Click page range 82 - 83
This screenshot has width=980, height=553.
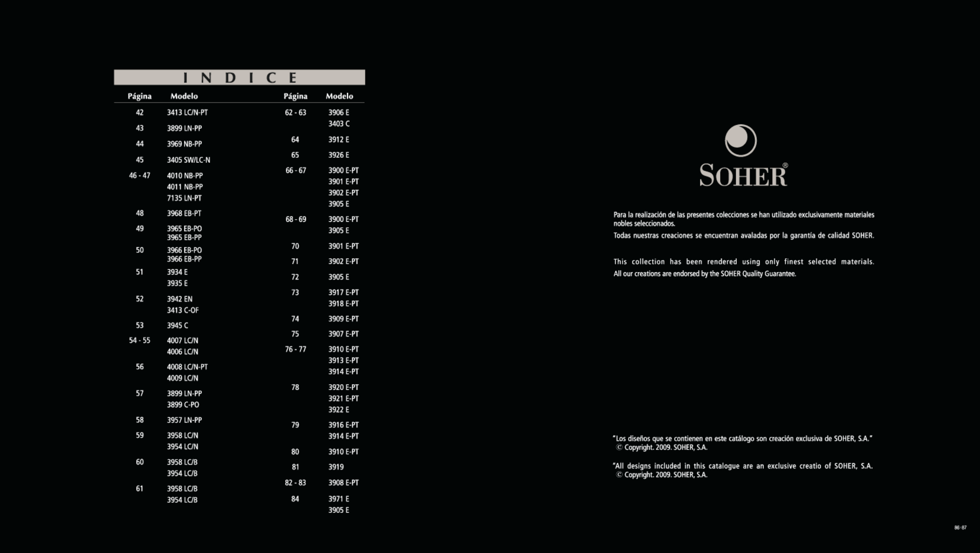(x=295, y=483)
